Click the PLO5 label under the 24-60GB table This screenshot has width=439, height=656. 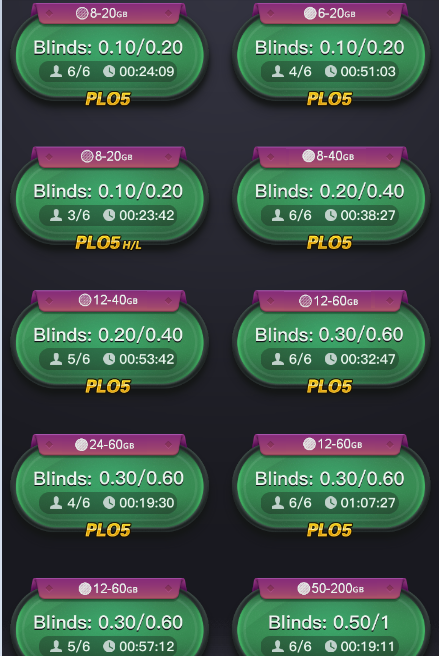108,530
